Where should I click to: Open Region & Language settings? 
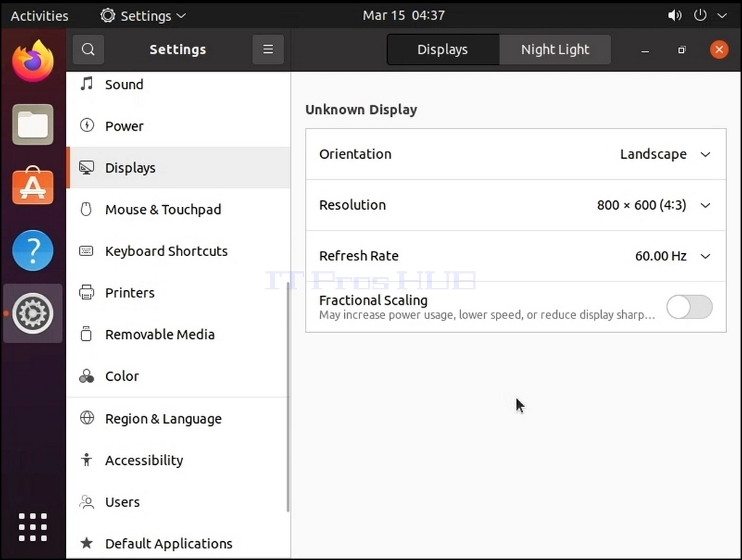click(x=179, y=419)
